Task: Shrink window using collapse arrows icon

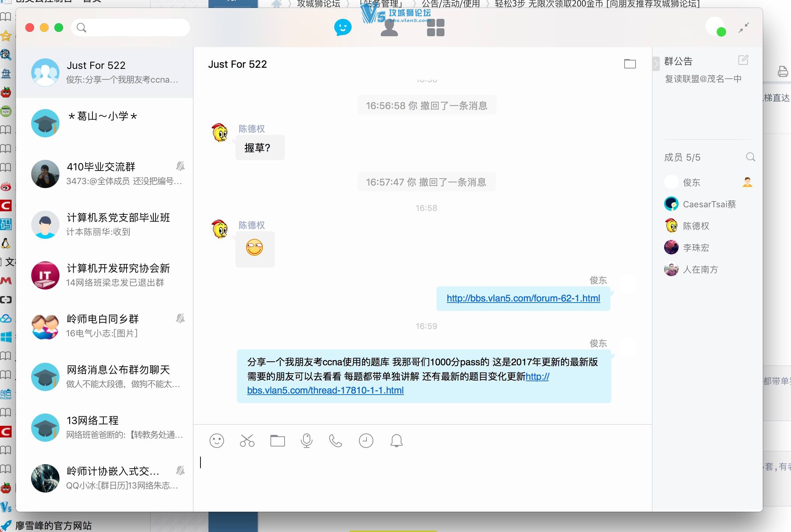Action: pyautogui.click(x=744, y=28)
